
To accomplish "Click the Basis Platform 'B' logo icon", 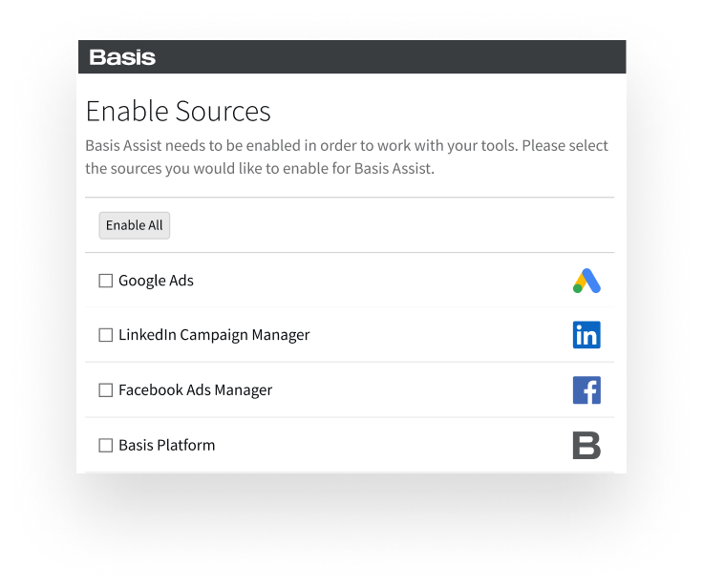I will (586, 445).
